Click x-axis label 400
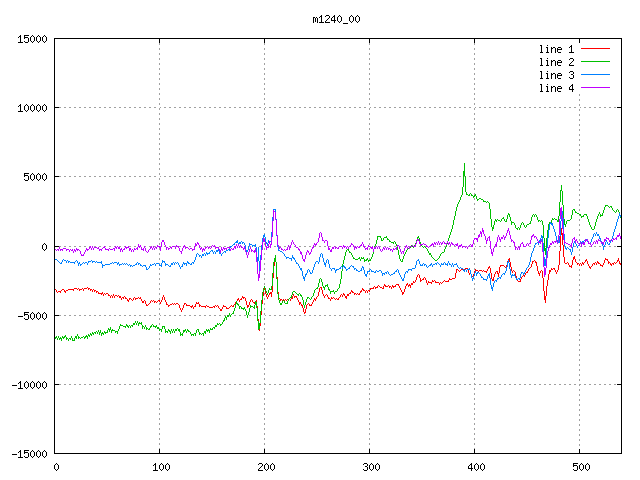Screen dimensions: 640x480 click(x=476, y=467)
